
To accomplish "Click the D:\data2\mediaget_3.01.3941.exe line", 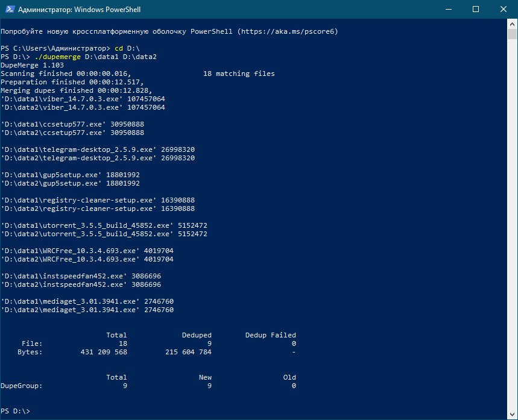I will click(87, 310).
